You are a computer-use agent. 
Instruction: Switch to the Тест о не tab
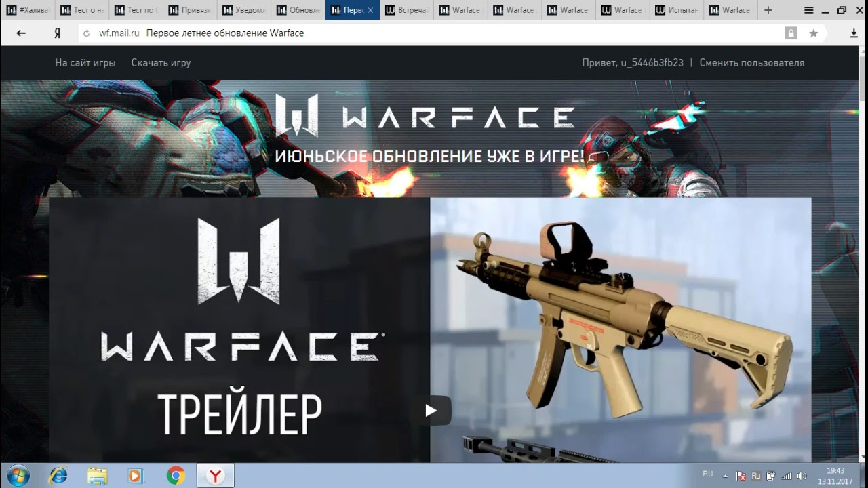[x=81, y=10]
